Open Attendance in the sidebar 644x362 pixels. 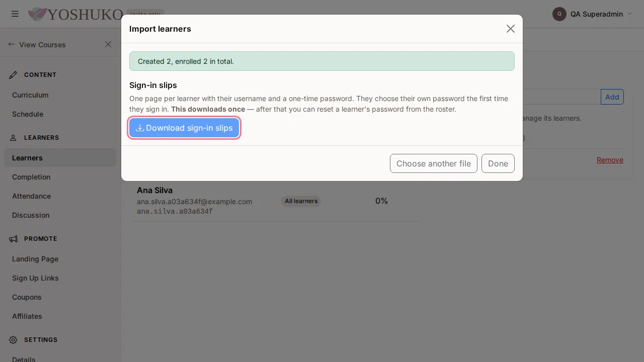tap(60, 196)
